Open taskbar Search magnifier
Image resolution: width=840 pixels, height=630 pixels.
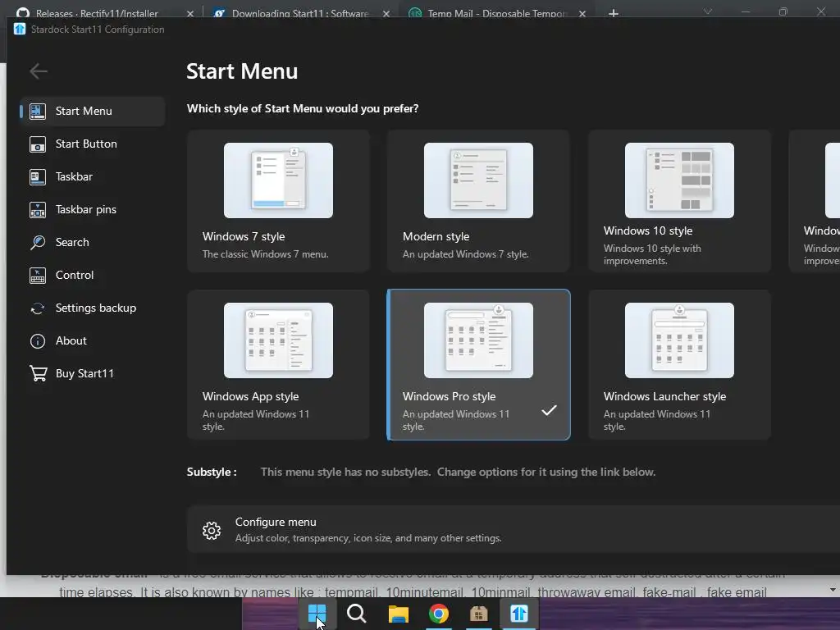click(x=356, y=614)
